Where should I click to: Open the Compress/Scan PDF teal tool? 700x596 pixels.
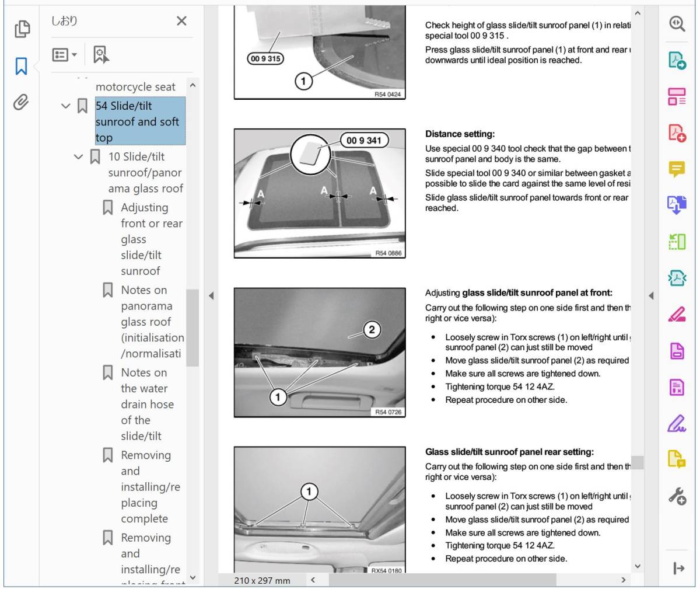(x=677, y=278)
